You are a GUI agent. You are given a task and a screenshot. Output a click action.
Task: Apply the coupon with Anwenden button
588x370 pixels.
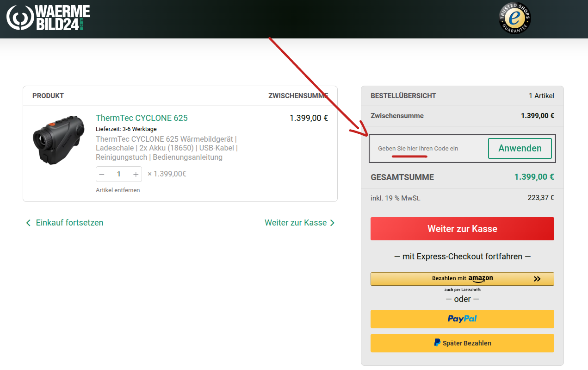[x=520, y=148]
